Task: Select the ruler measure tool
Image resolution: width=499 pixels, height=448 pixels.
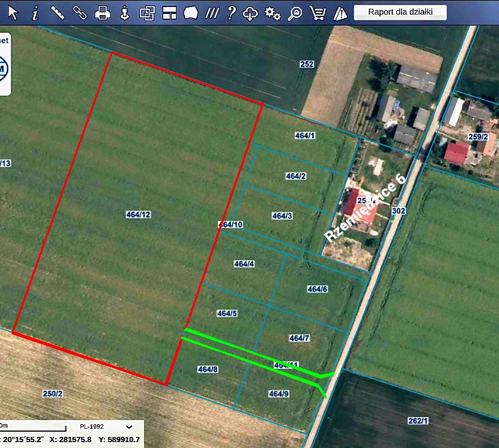Action: 58,13
